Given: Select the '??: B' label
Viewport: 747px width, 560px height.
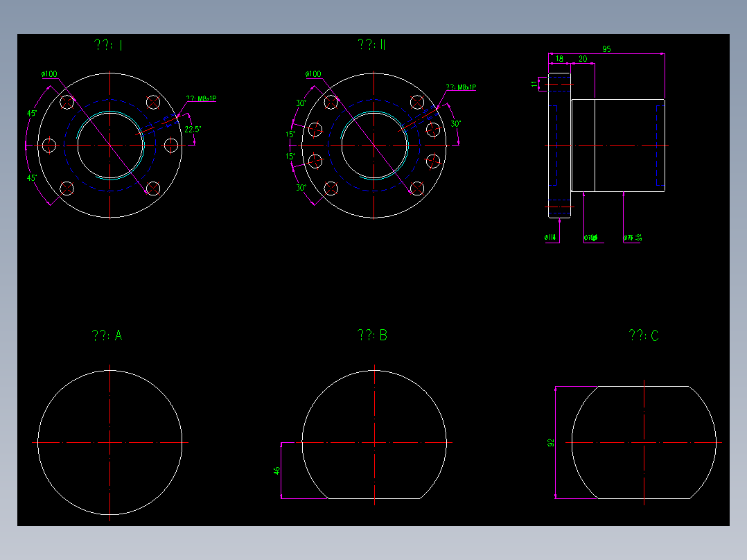Looking at the screenshot, I should coord(373,335).
